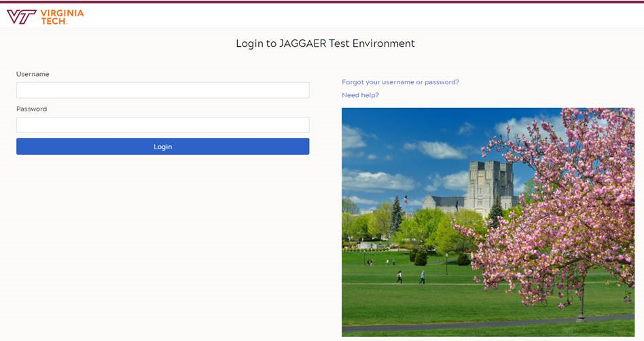Open Forgot your username or password link

point(400,82)
